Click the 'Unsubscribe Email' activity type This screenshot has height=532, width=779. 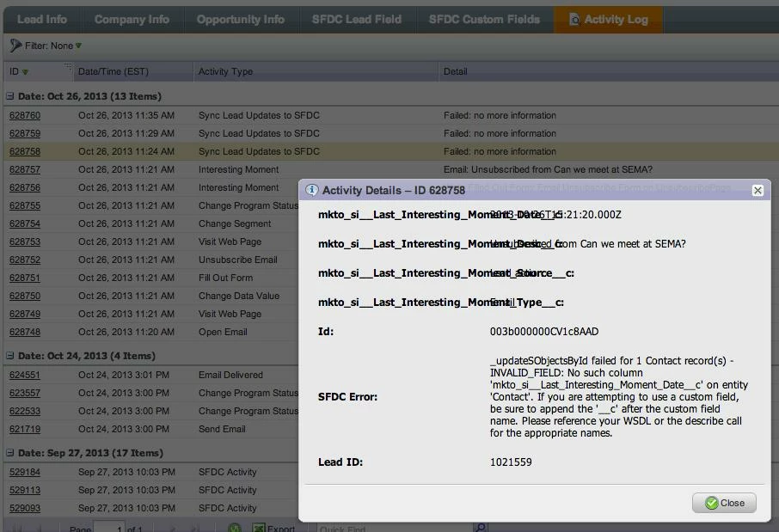click(x=238, y=260)
